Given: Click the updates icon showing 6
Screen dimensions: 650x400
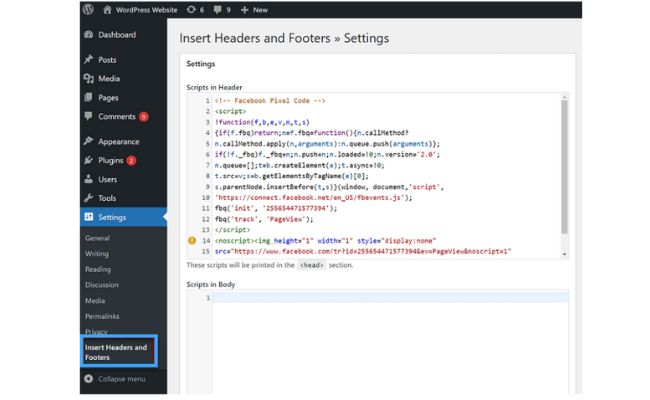Looking at the screenshot, I should coord(197,9).
